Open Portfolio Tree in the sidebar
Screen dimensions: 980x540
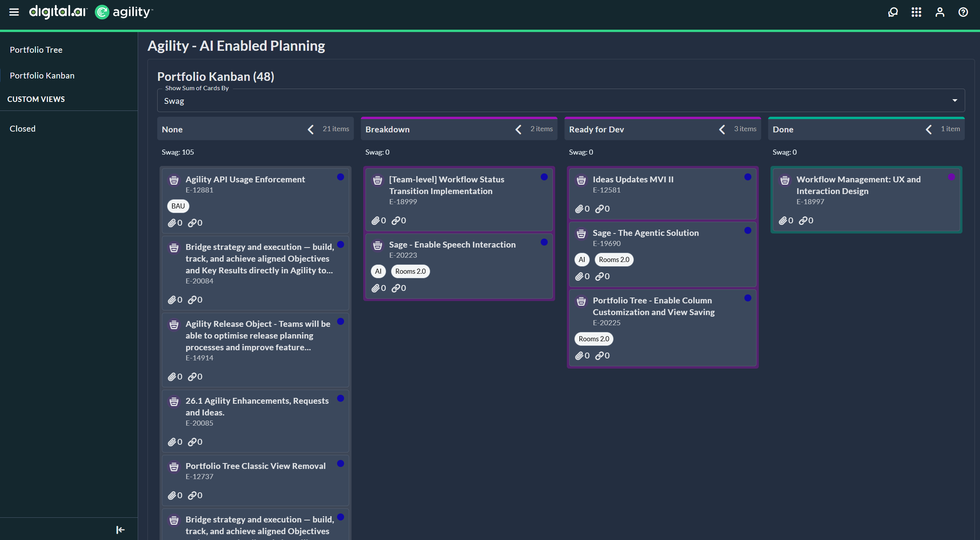(36, 50)
